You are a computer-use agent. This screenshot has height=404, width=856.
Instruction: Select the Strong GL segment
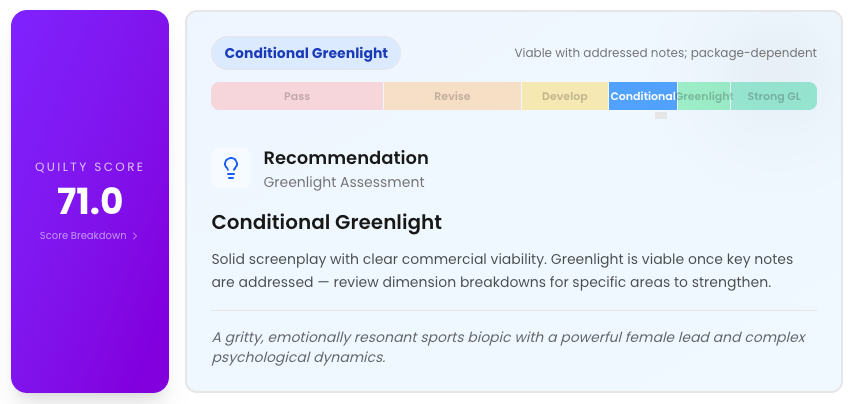pos(774,96)
